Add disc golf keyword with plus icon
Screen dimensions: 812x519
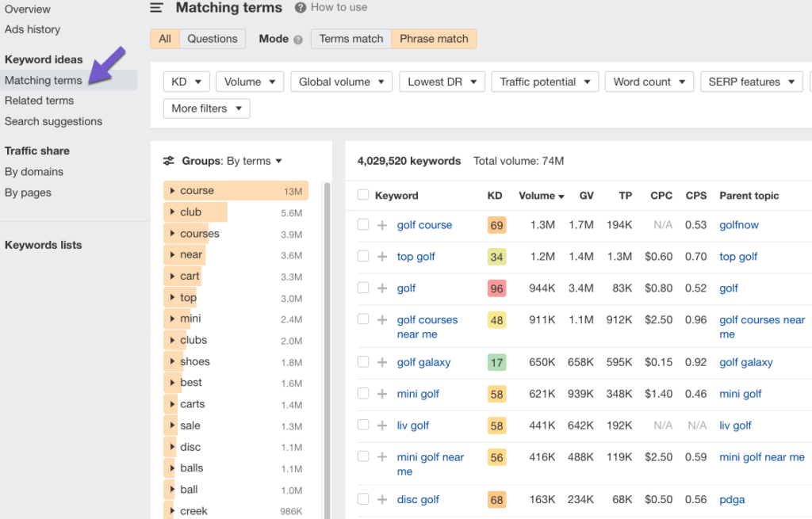tap(382, 499)
